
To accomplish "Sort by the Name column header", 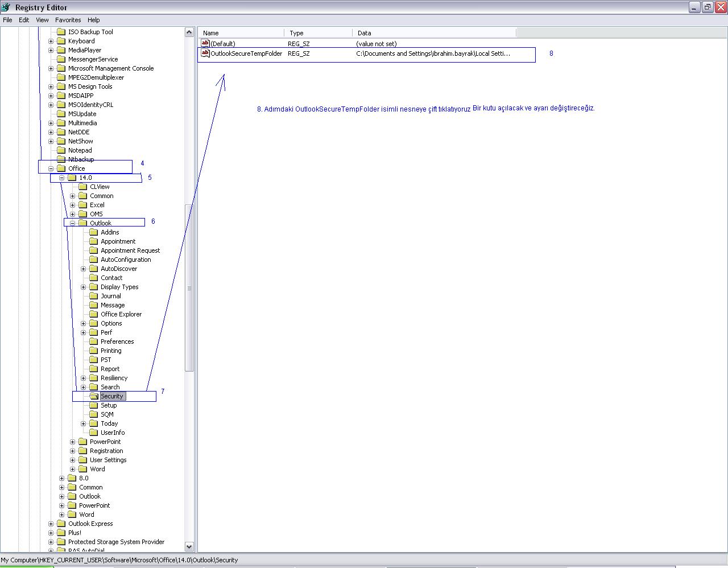I will [241, 33].
